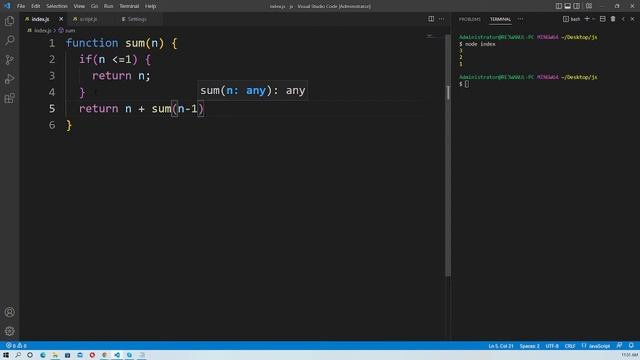Click line number 5 in the gutter
640x360 pixels.
tap(52, 109)
